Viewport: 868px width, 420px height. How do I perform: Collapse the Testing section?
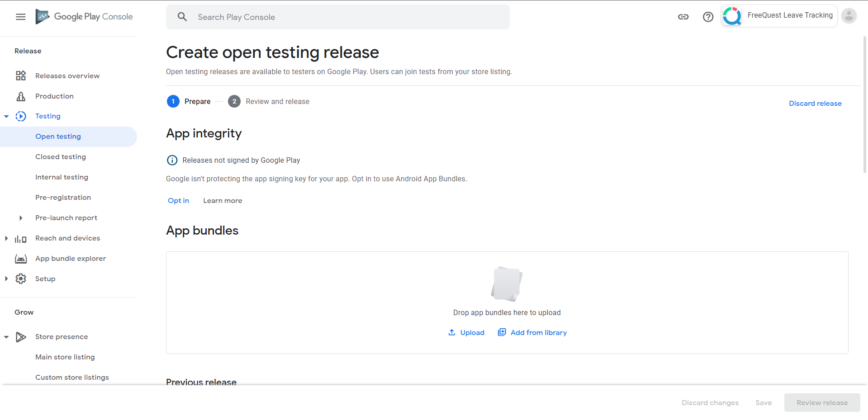click(6, 116)
